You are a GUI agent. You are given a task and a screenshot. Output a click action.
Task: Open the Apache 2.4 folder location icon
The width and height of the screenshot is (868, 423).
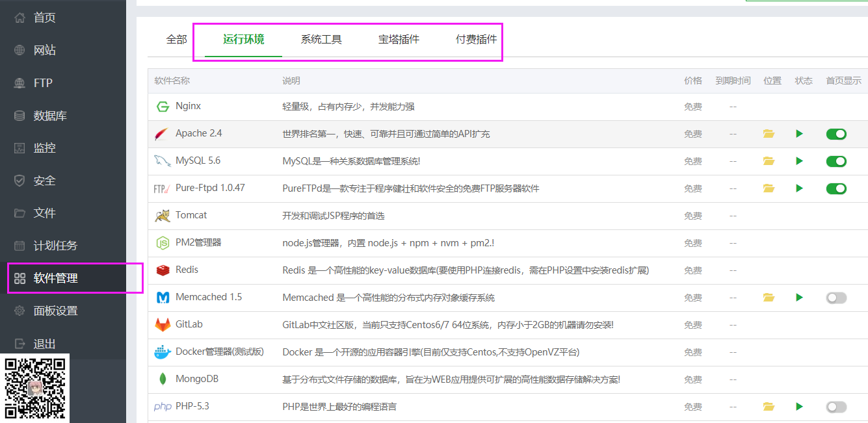pos(769,134)
